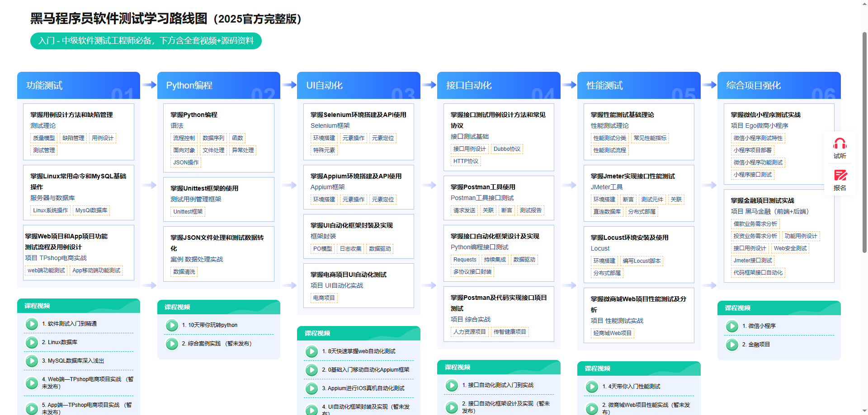
Task: Click the page vertical scrollbar
Action: [864, 135]
